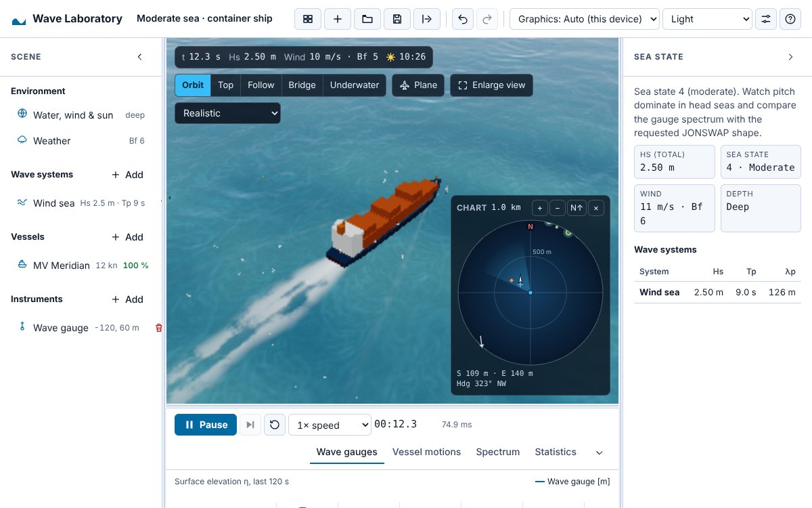Redo the undone change
The image size is (812, 508).
tap(487, 19)
